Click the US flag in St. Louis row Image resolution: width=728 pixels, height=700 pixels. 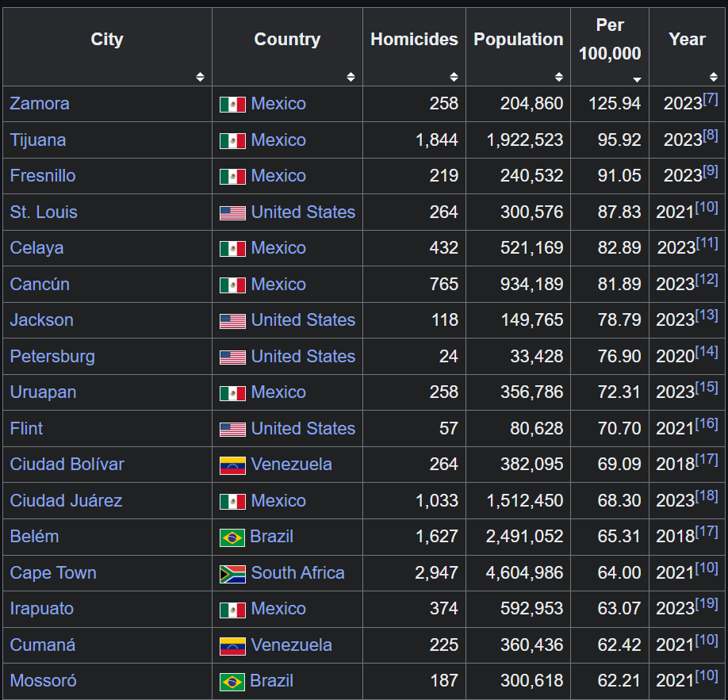click(232, 213)
